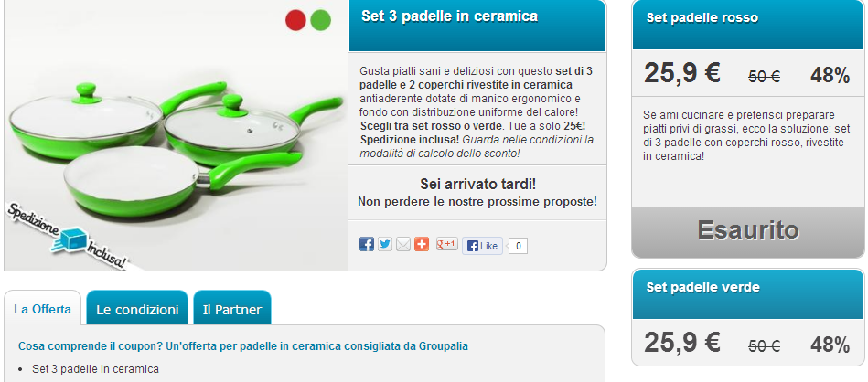Screen dimensions: 868x382
Task: Select the red color circle
Action: (x=295, y=20)
